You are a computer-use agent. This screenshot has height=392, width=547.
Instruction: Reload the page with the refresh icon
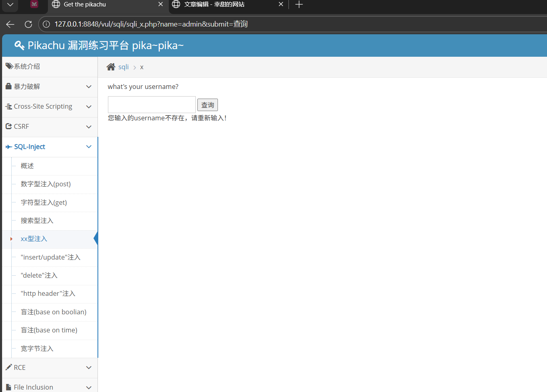28,24
